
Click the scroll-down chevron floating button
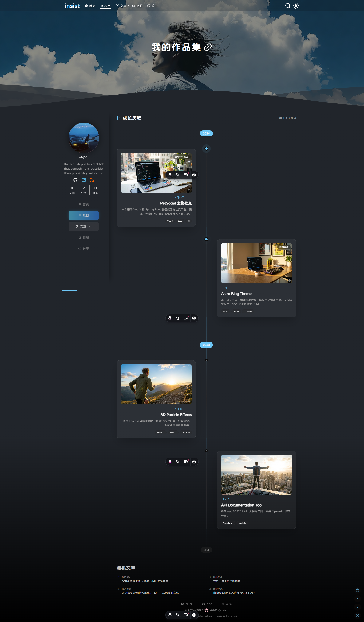(357, 607)
